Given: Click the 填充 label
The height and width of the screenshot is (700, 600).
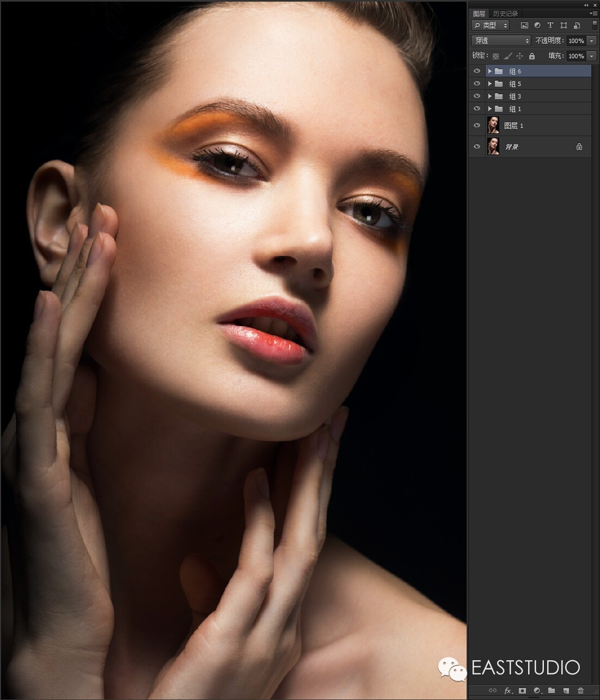Looking at the screenshot, I should (x=556, y=56).
